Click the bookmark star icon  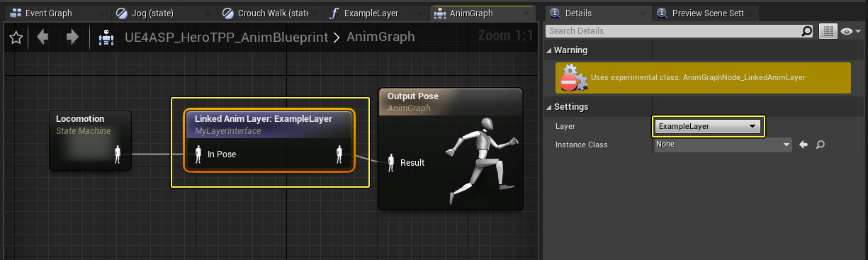pos(16,38)
